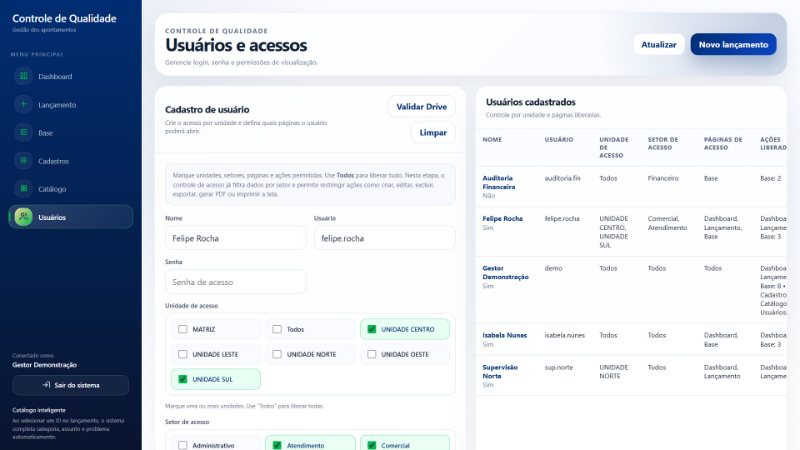
Task: Click the UNIDADE NORTE access cell
Action: click(613, 371)
